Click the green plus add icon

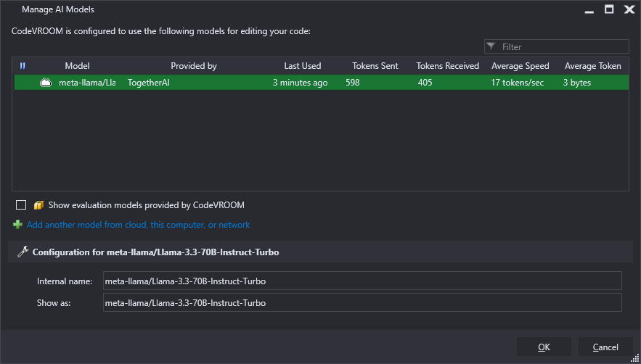(17, 225)
